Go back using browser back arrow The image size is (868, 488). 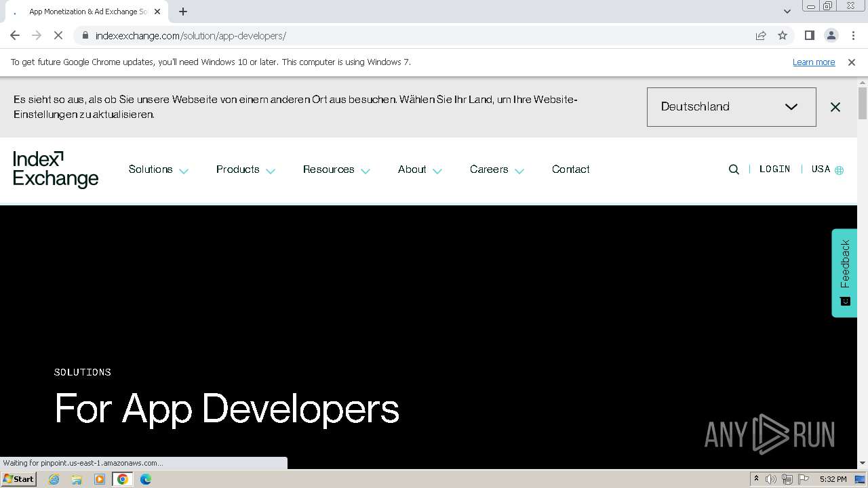click(15, 35)
